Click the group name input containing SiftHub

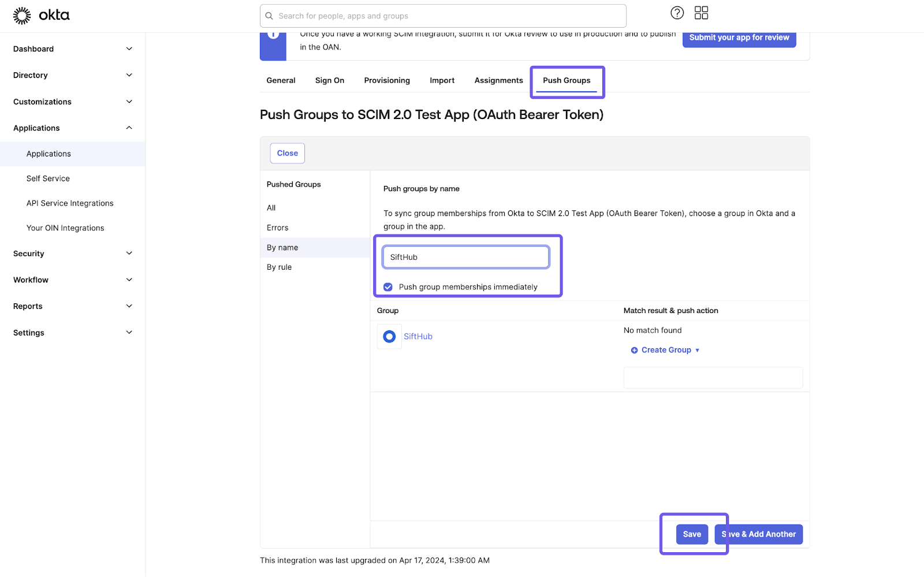tap(465, 257)
